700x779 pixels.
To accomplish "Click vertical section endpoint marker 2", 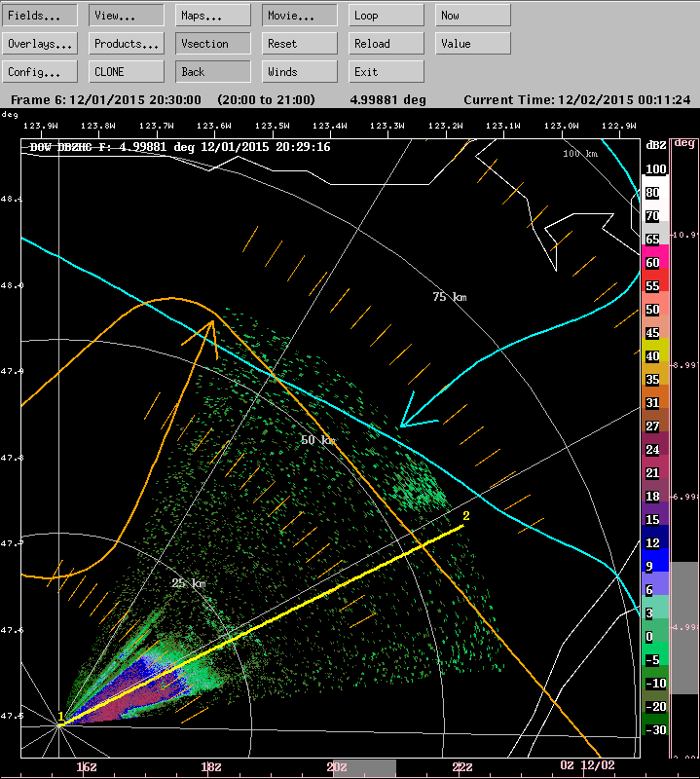I will point(466,516).
